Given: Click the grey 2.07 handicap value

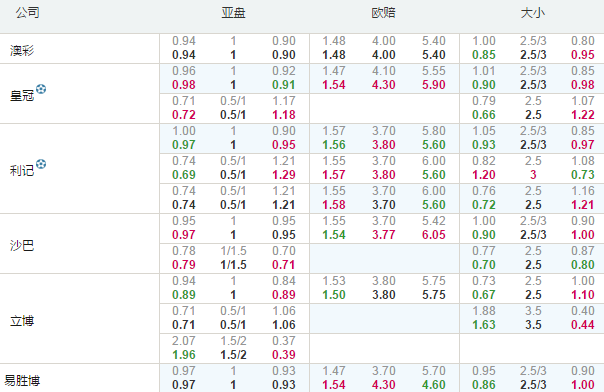Looking at the screenshot, I should 184,341.
